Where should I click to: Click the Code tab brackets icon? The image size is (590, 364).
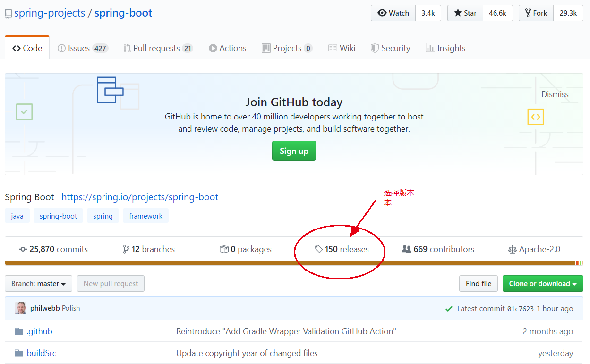(x=17, y=48)
